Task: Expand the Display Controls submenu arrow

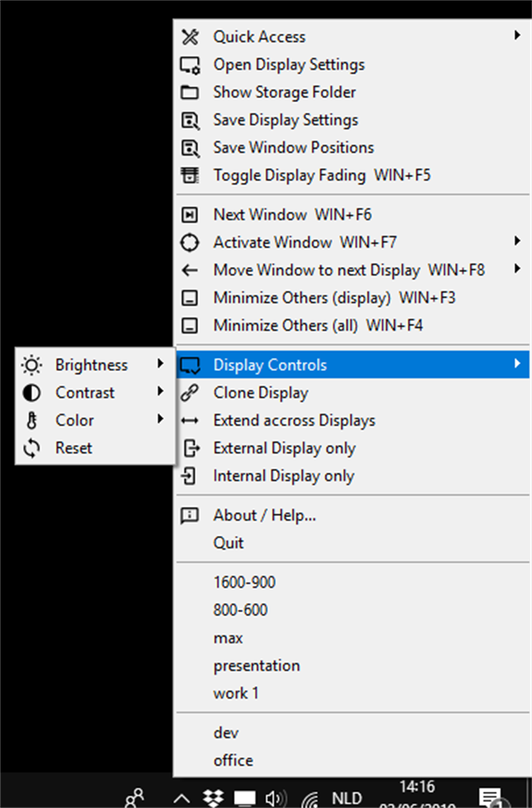Action: [x=517, y=364]
